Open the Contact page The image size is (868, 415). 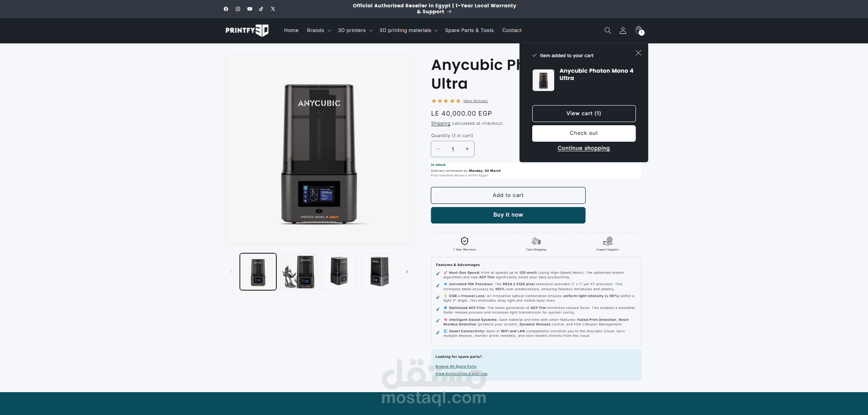coord(512,31)
